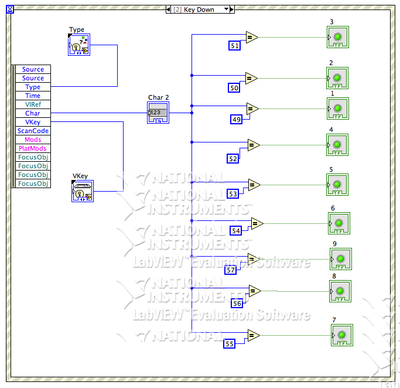The image size is (400, 388).
Task: Click the numeric constant 57
Action: [x=231, y=270]
